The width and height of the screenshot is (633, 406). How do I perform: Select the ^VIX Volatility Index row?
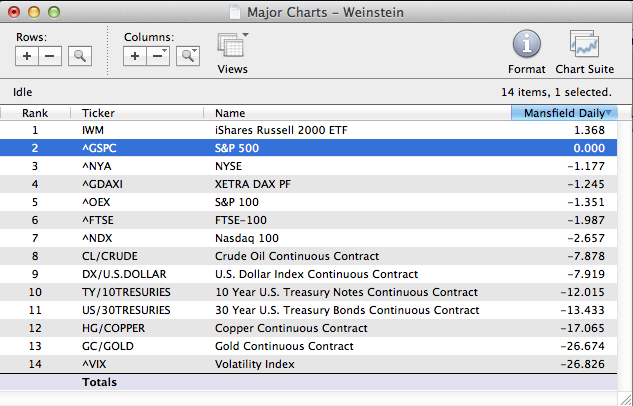pos(300,364)
